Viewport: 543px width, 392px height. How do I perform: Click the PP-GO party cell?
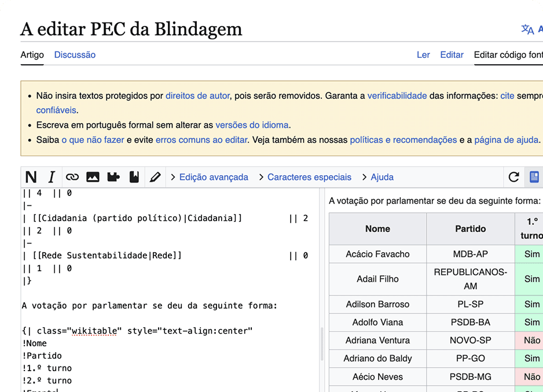(470, 358)
